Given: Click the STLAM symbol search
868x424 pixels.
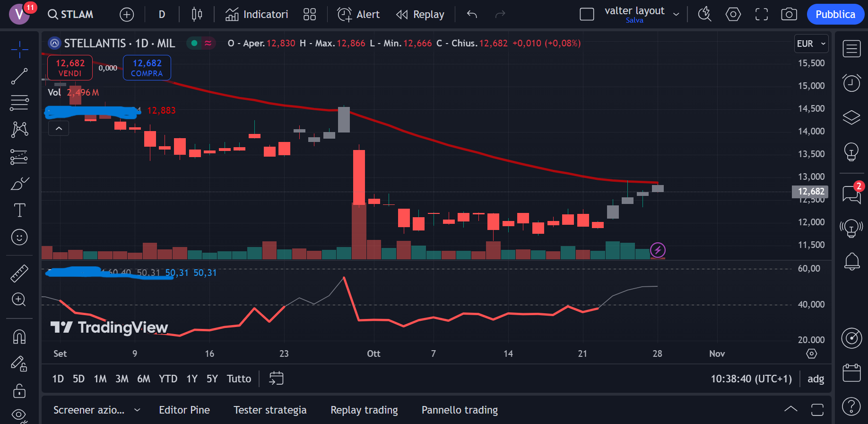Looking at the screenshot, I should click(71, 15).
